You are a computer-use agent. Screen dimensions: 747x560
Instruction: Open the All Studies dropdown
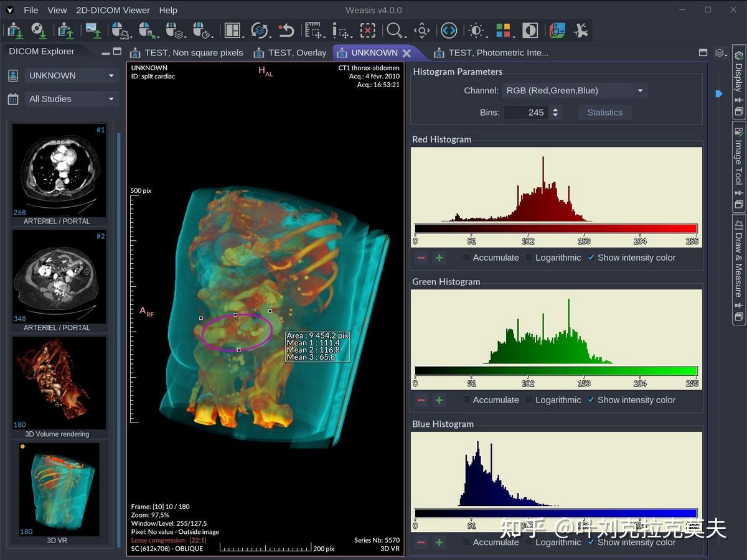click(71, 99)
